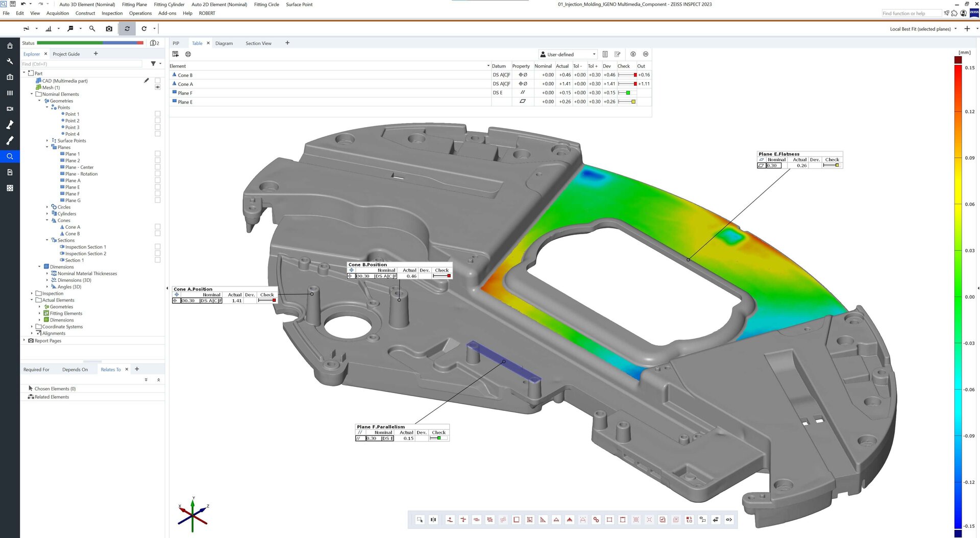Open the Inspection menu

click(x=112, y=13)
